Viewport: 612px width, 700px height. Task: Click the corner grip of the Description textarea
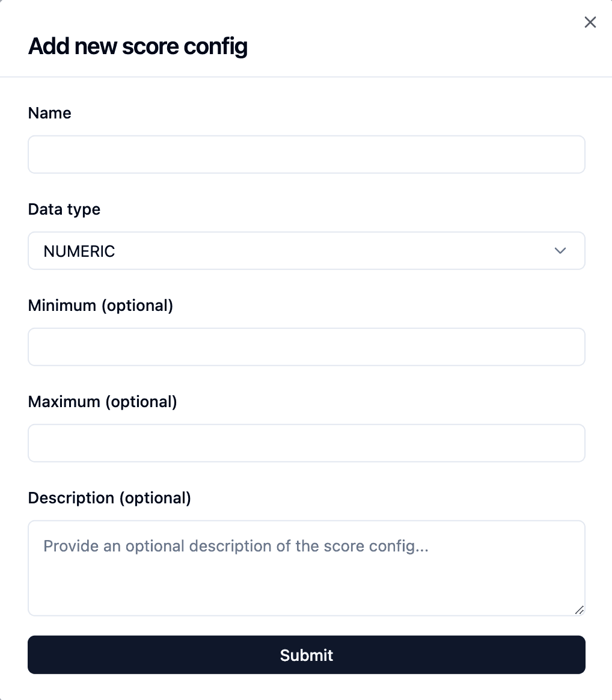click(580, 611)
